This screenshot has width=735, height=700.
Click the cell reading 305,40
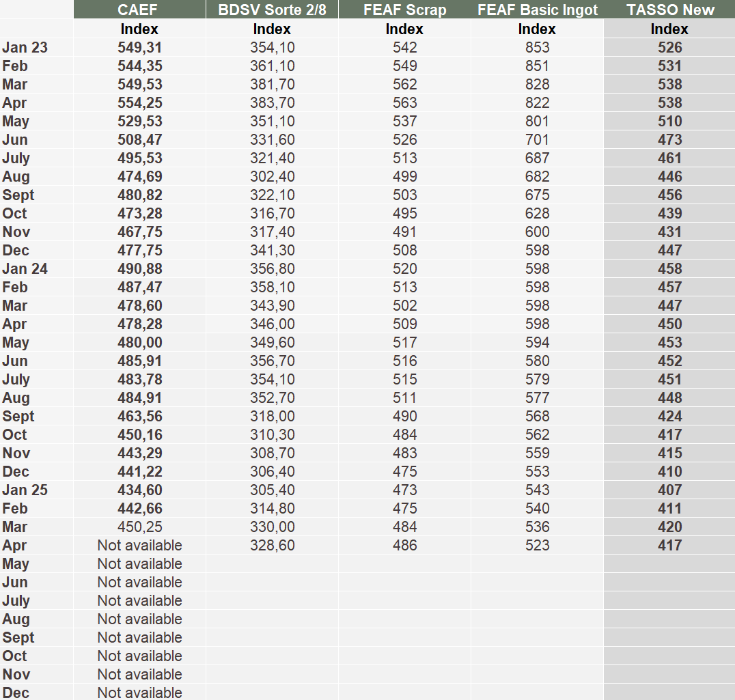pyautogui.click(x=273, y=490)
